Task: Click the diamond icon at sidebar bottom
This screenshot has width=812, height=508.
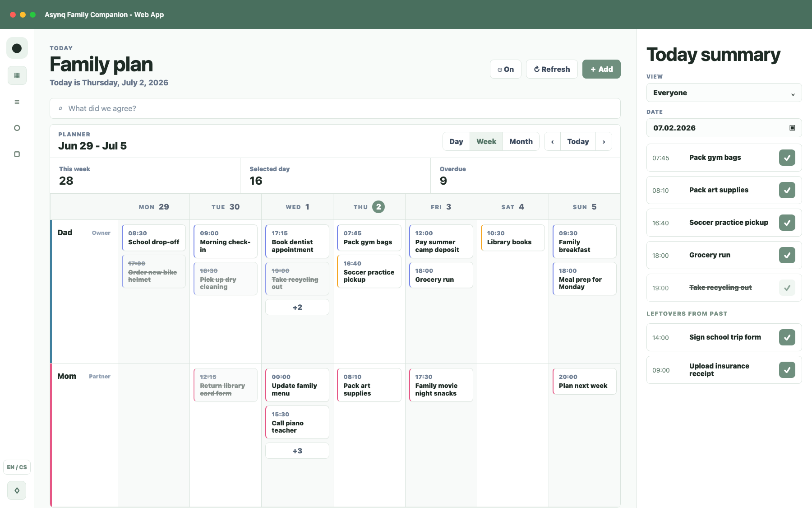Action: coord(17,490)
